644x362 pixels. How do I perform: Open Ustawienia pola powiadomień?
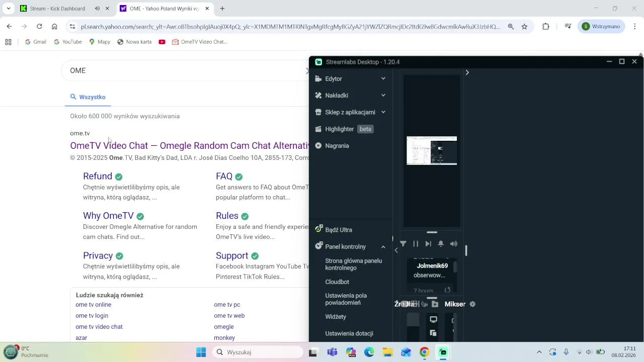(346, 299)
